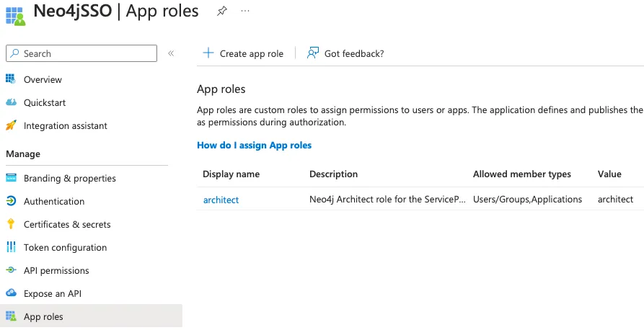
Task: Collapse the sidebar navigation panel
Action: (x=171, y=53)
